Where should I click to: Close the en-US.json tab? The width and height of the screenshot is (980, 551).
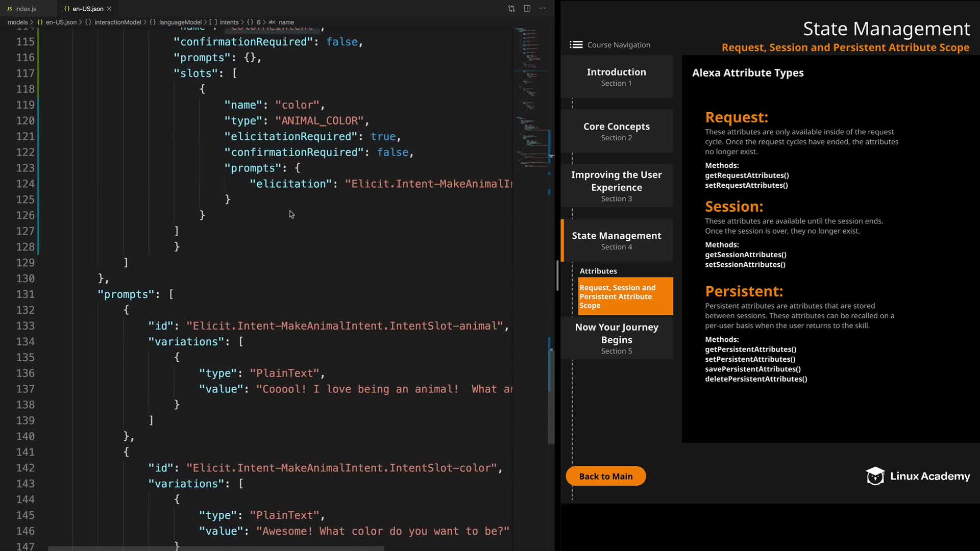(109, 9)
